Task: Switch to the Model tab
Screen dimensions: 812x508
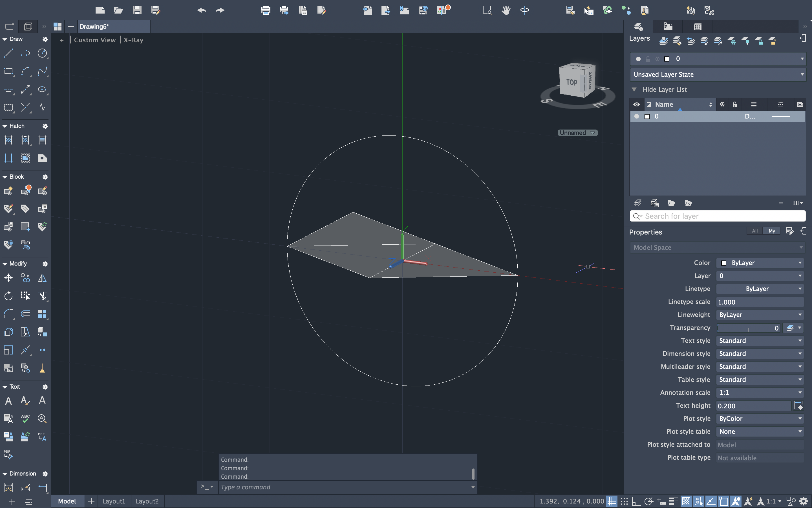Action: 67,501
